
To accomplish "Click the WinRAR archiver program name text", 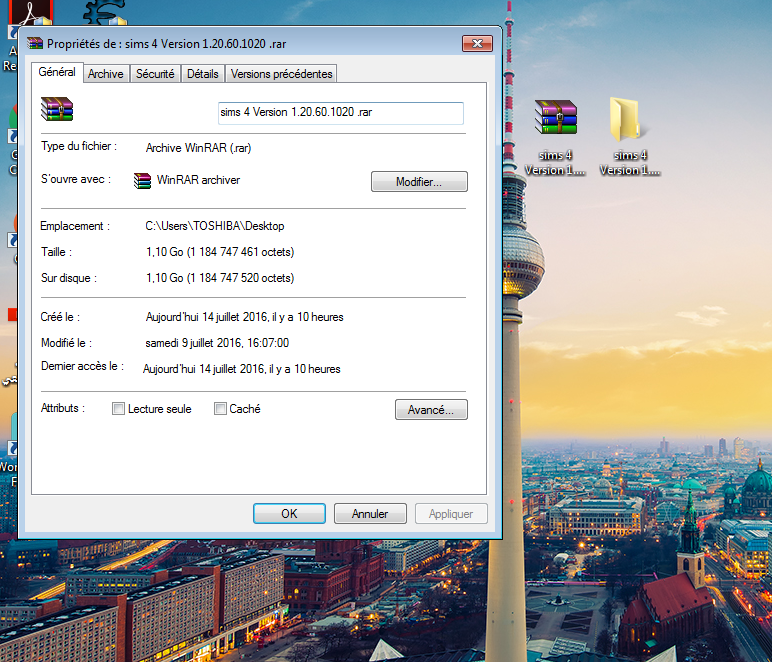I will 198,180.
